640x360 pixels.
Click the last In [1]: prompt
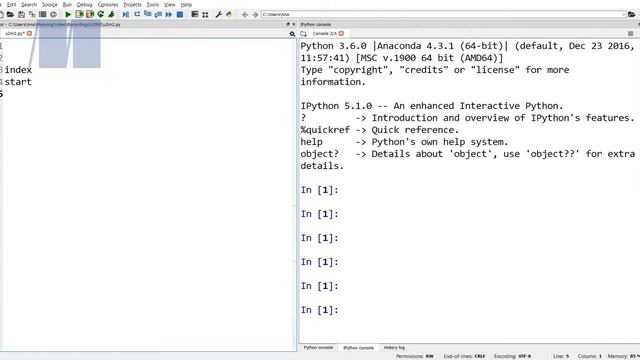(320, 310)
